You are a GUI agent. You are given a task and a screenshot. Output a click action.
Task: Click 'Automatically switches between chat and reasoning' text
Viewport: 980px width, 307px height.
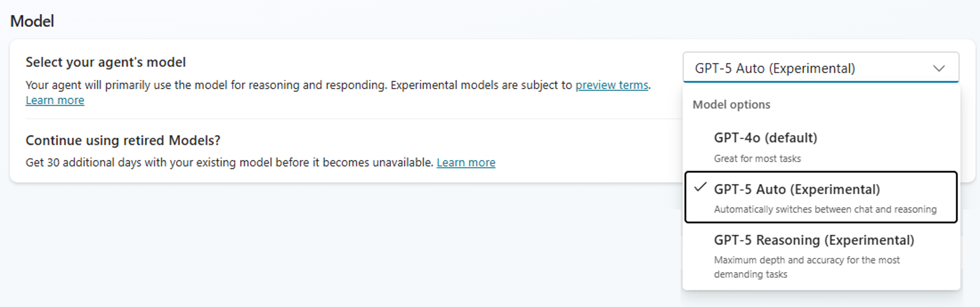pos(825,209)
